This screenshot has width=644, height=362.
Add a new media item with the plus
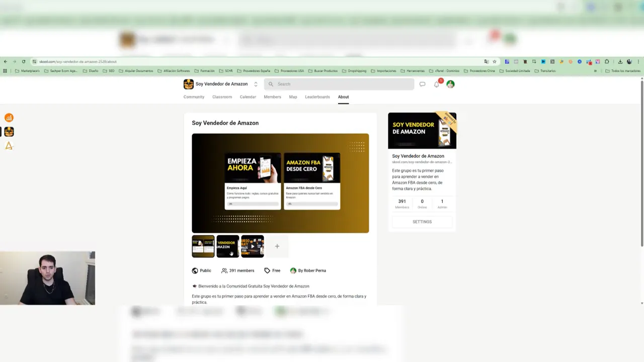point(277,246)
